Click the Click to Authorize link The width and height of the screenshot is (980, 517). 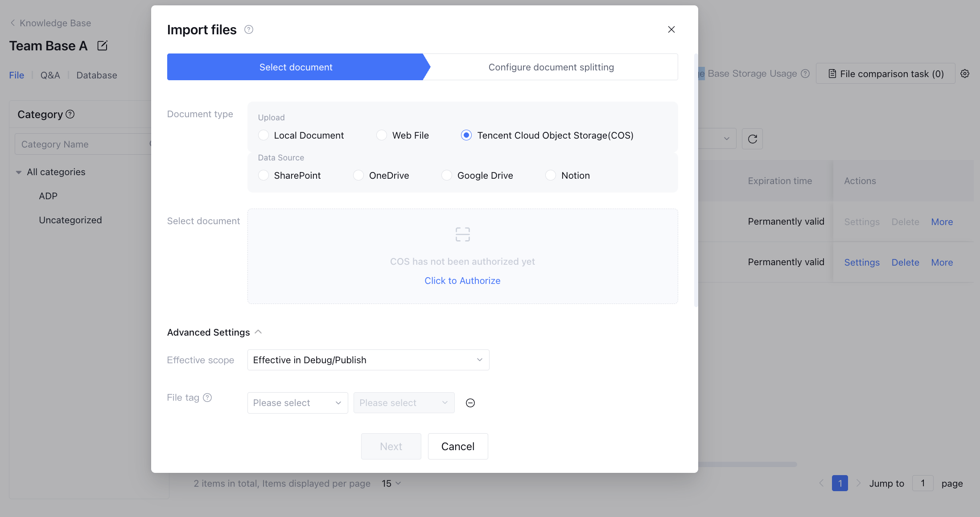pos(462,281)
